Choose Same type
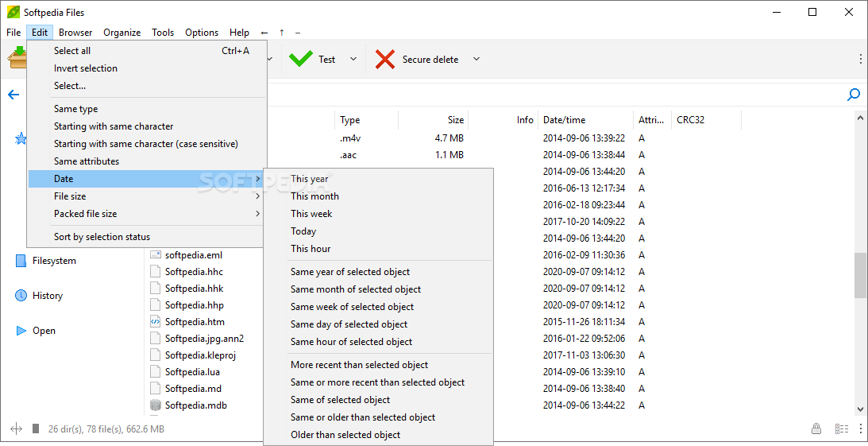 click(x=146, y=109)
